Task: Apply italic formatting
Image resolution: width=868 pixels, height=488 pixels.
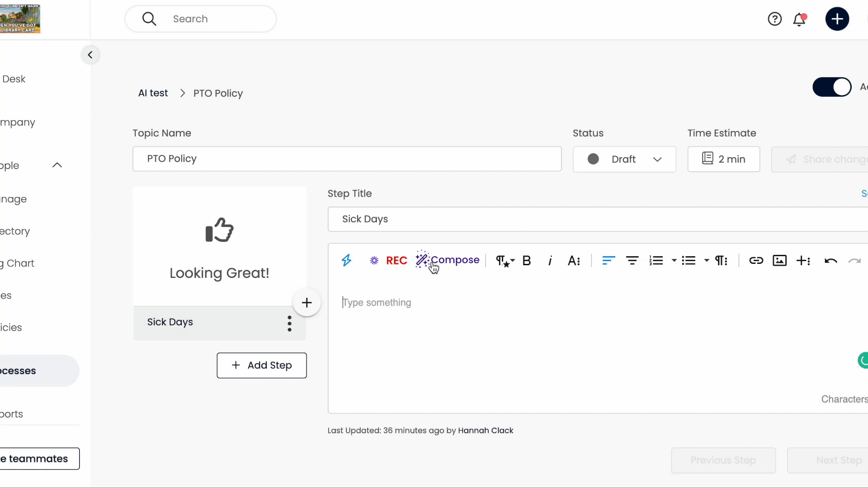Action: click(550, 261)
